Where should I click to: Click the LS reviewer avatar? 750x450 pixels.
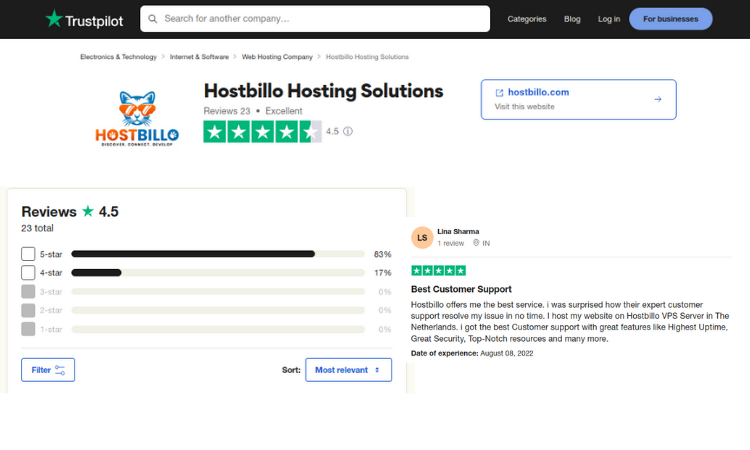point(422,238)
